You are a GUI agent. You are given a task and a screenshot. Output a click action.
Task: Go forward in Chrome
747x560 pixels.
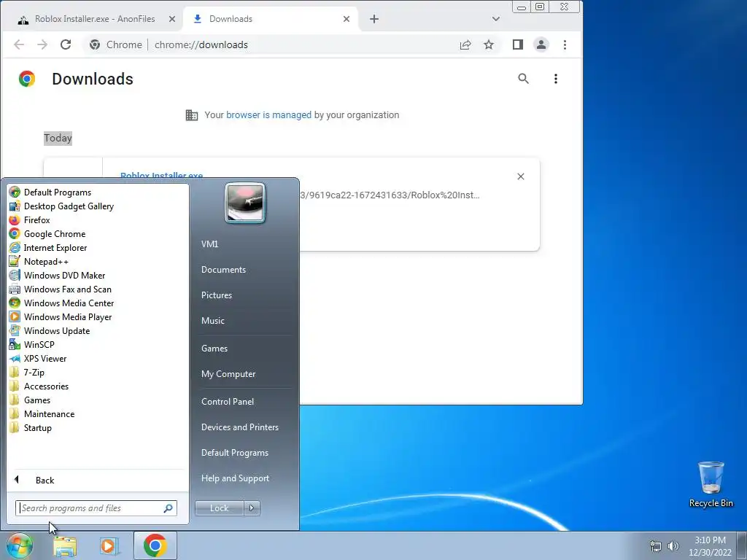pos(42,44)
